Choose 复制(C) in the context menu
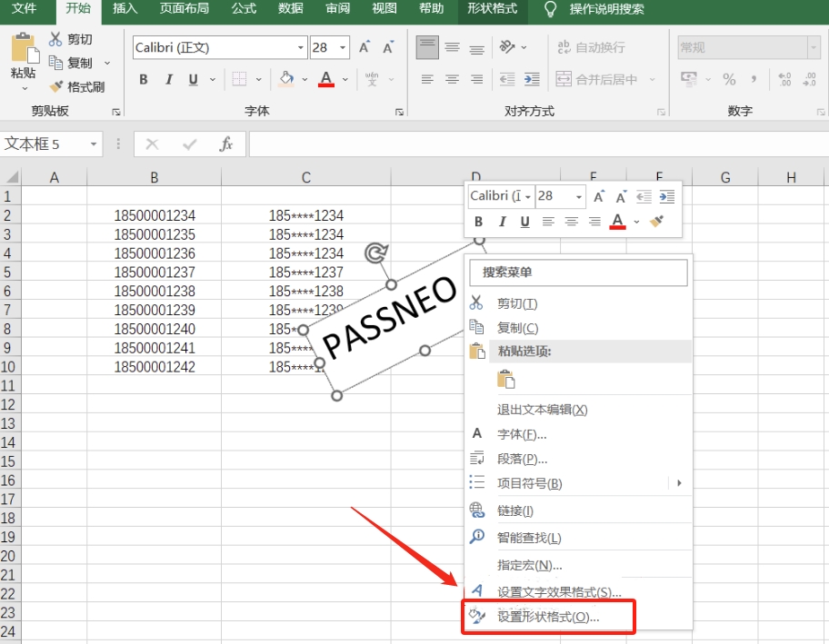829x644 pixels. 579,328
